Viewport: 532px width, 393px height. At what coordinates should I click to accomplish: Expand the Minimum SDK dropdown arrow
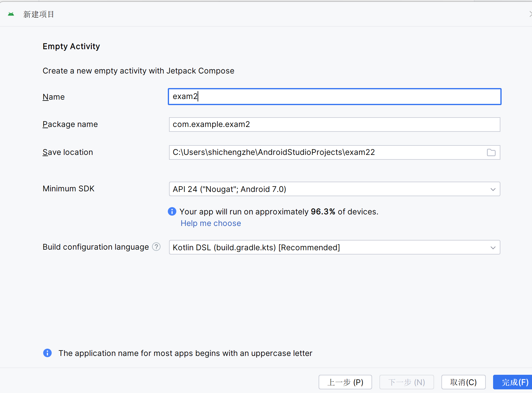[493, 189]
